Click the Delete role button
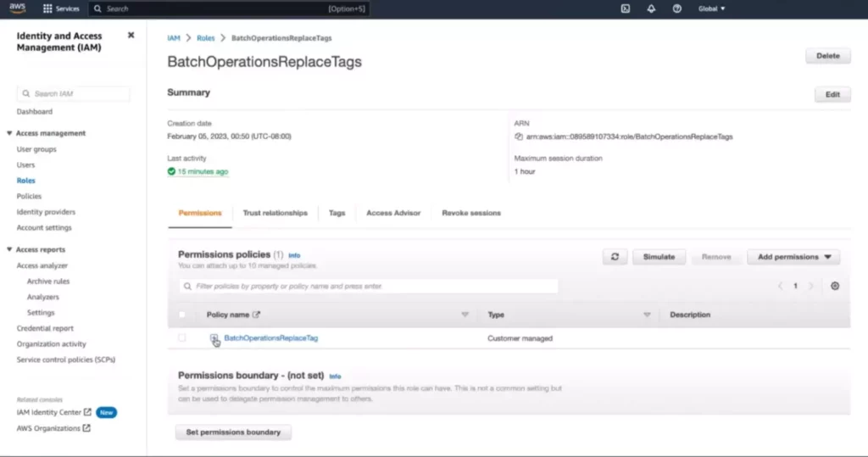The height and width of the screenshot is (457, 868). tap(828, 56)
